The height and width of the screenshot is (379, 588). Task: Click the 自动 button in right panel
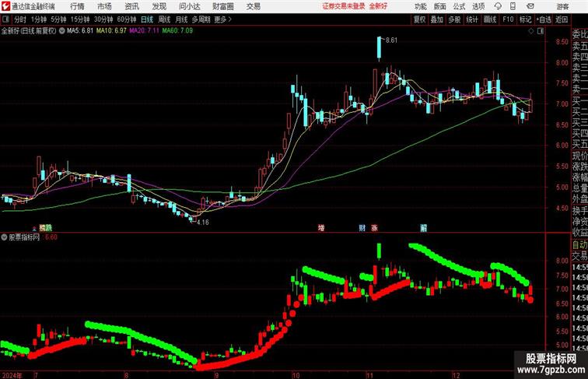tap(579, 245)
